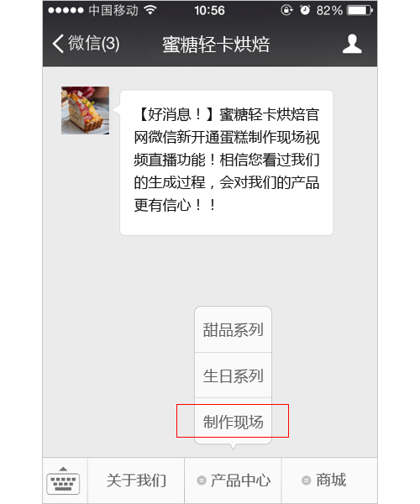Tap the signal strength dots
This screenshot has width=420, height=504.
coord(66,10)
